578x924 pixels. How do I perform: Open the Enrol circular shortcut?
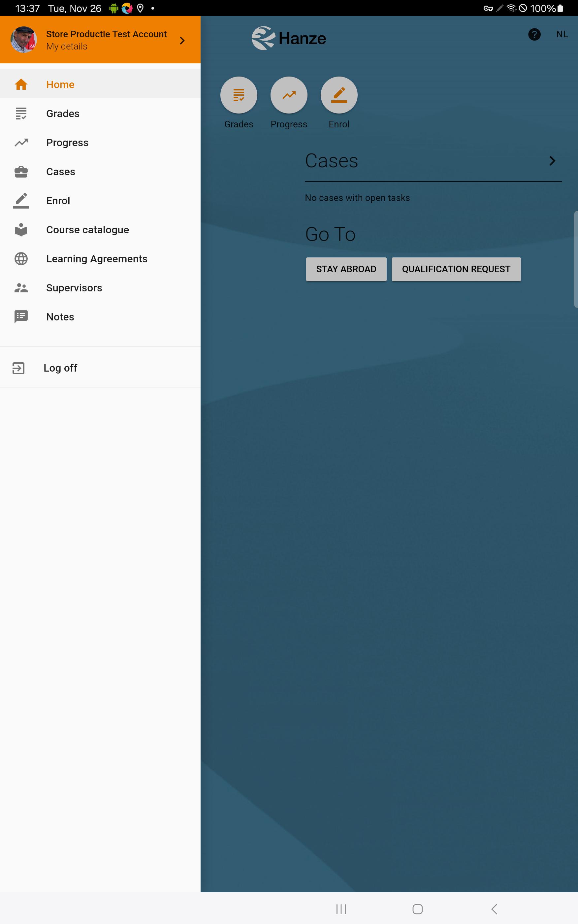(339, 95)
